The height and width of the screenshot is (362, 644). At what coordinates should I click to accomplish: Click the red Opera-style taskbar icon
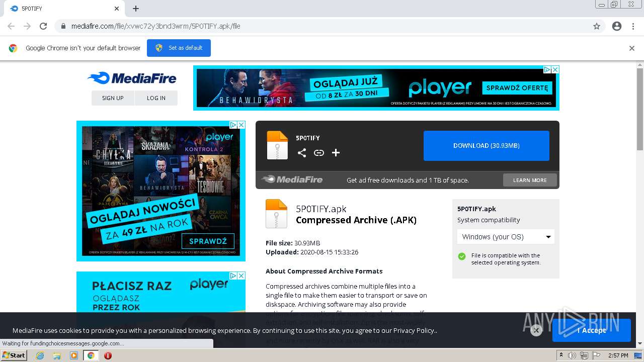[x=108, y=355]
